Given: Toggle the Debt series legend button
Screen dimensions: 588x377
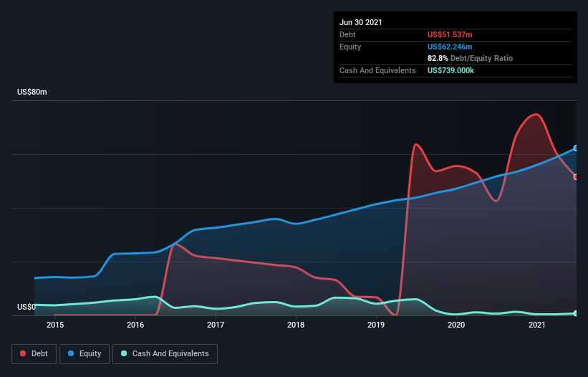Looking at the screenshot, I should pyautogui.click(x=34, y=354).
